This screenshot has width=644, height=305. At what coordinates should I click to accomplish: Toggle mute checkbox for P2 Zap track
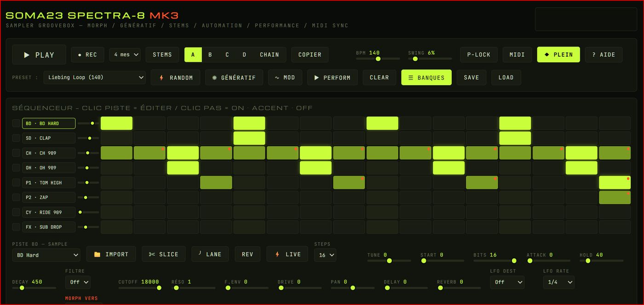(16, 197)
